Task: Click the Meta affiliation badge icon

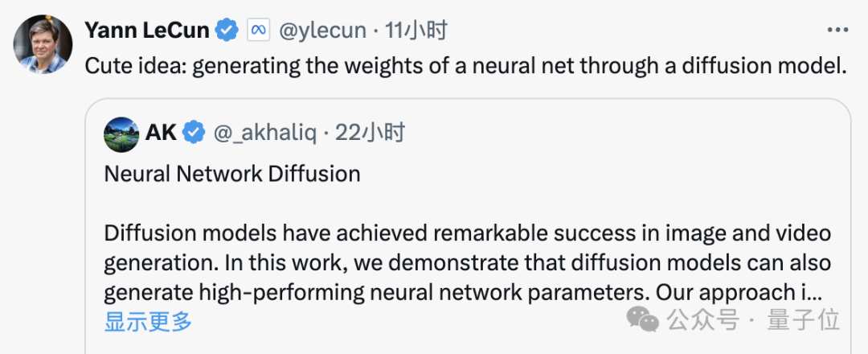Action: [x=258, y=31]
